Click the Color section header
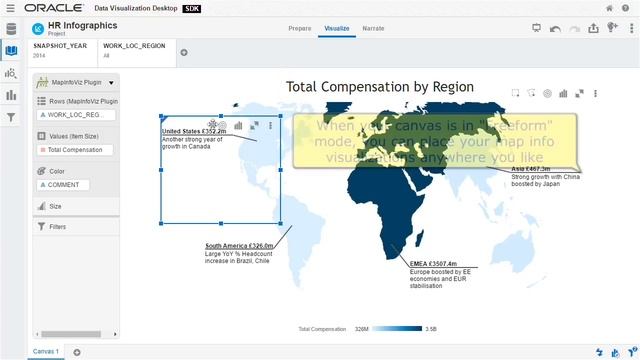640x360 pixels. (51, 171)
